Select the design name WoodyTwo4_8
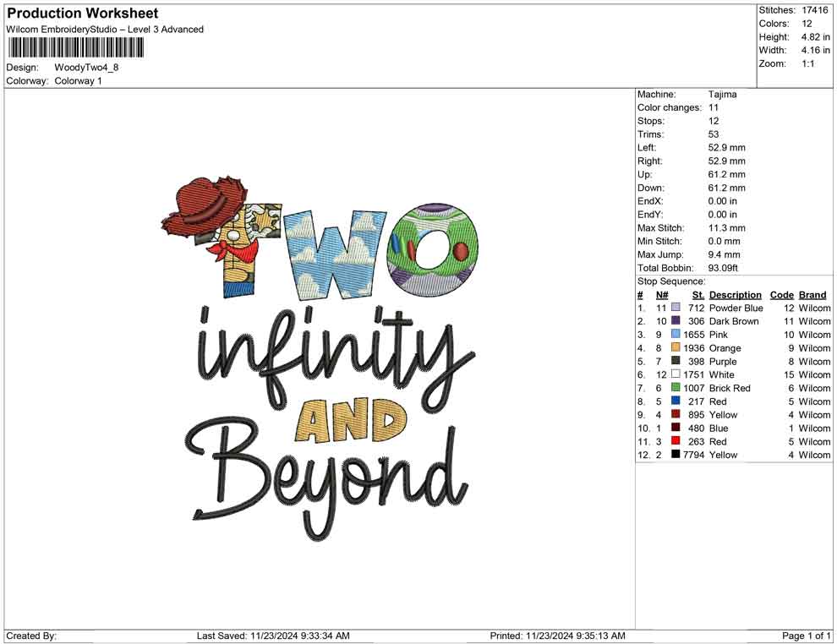This screenshot has width=837, height=644. point(86,68)
